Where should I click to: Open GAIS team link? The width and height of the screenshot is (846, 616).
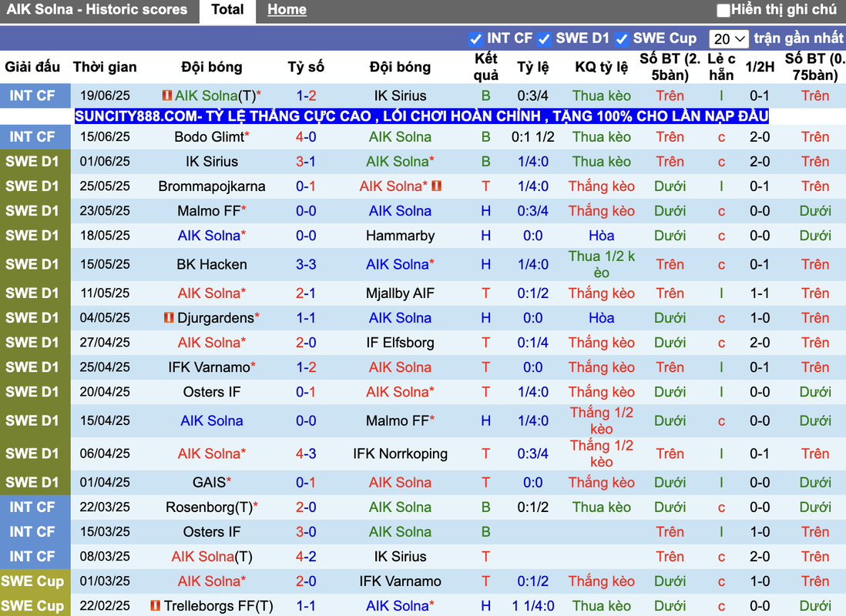(x=210, y=483)
